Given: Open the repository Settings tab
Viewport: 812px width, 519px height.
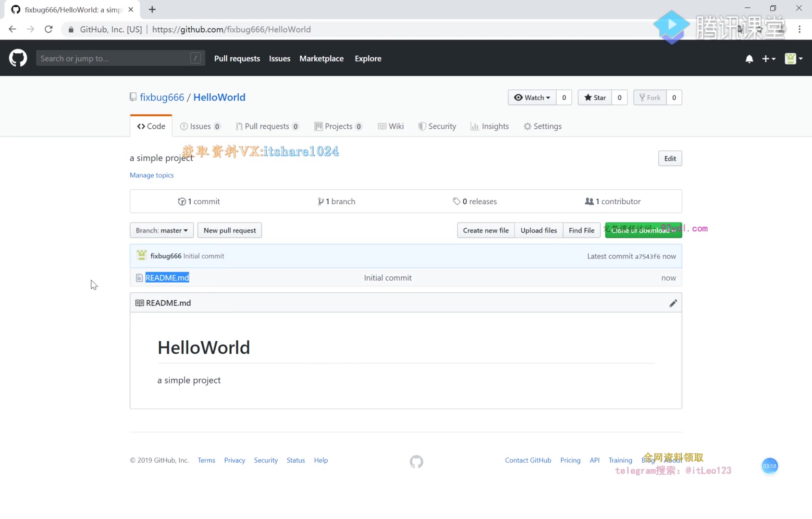Looking at the screenshot, I should 542,126.
